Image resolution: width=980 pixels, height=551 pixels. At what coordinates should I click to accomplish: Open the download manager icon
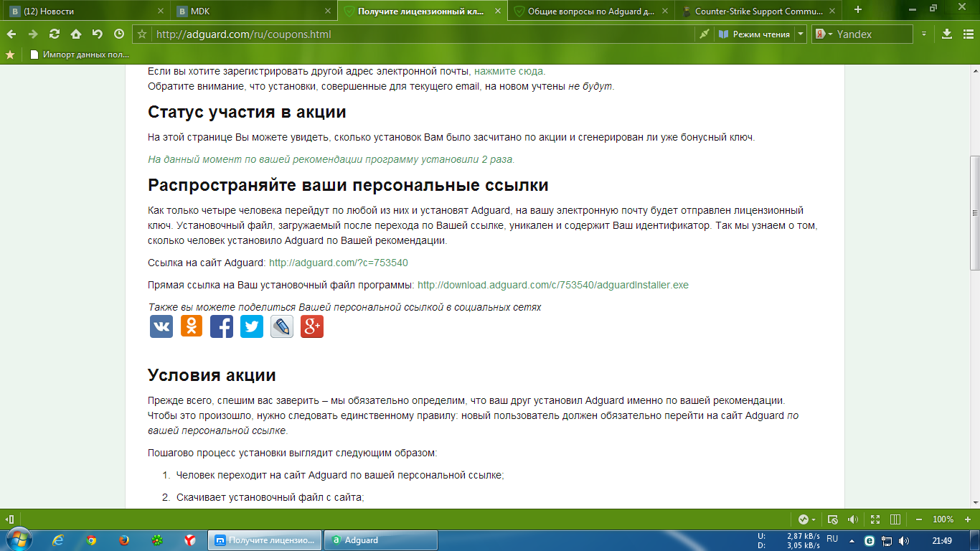(x=947, y=34)
